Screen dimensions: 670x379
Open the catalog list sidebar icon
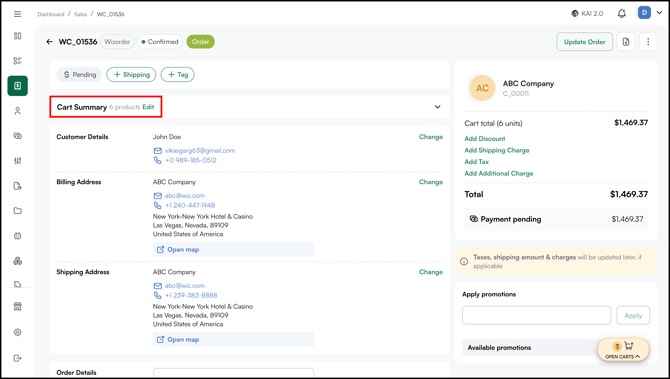pyautogui.click(x=18, y=61)
